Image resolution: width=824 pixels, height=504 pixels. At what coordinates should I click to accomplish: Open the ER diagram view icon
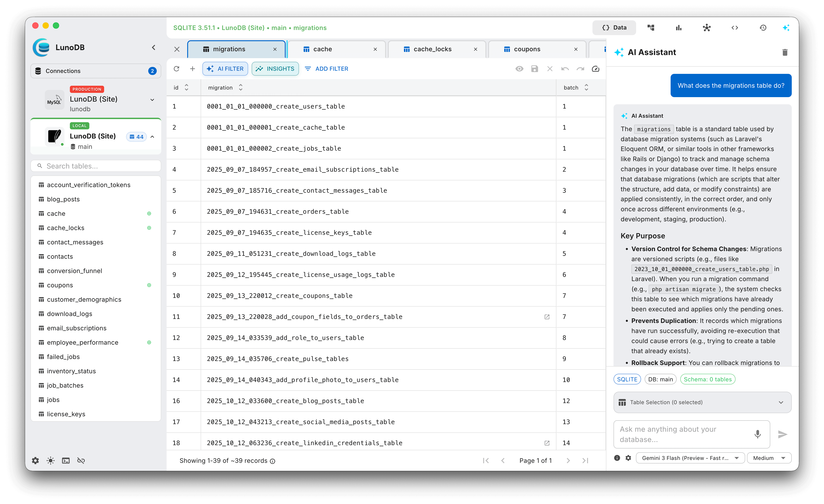click(707, 27)
